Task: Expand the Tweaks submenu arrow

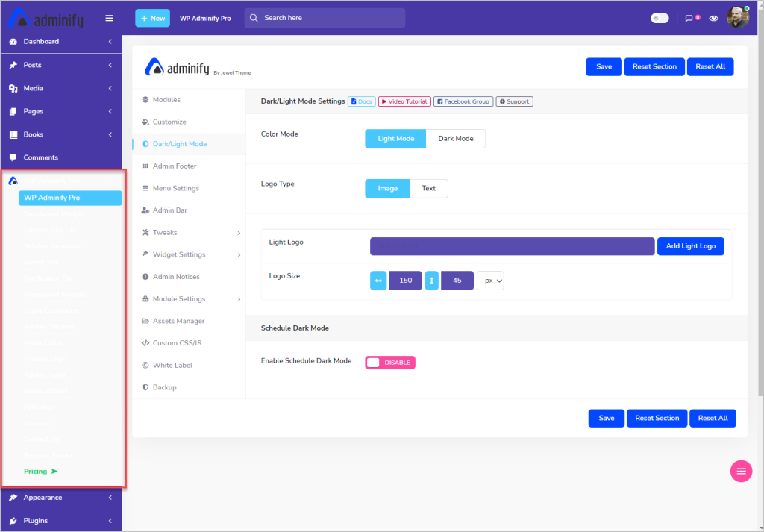Action: (239, 233)
